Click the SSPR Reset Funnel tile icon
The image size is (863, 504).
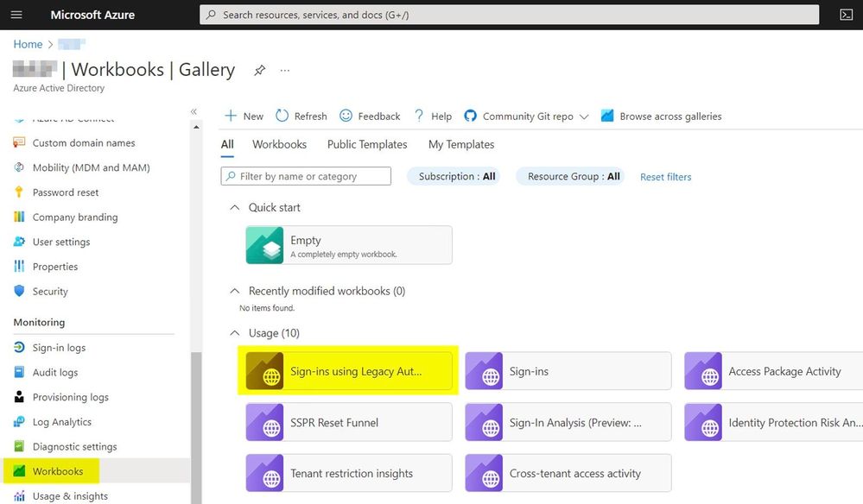coord(264,422)
